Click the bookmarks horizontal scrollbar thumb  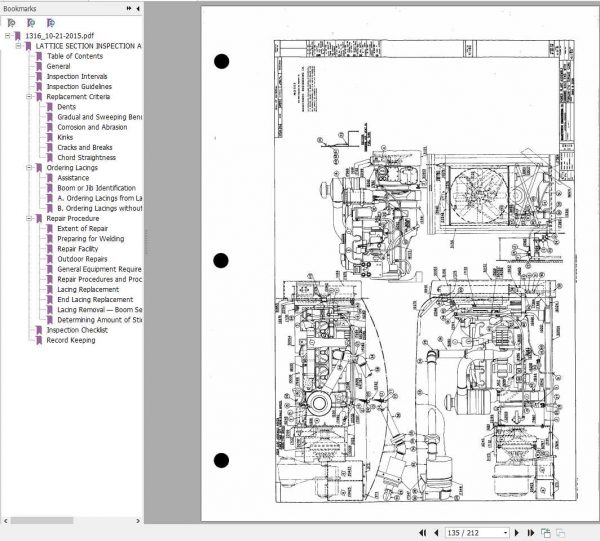42,521
